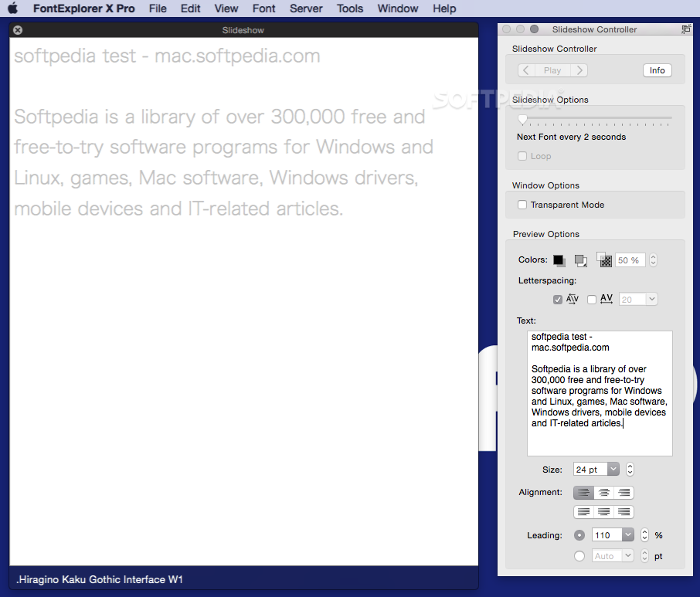Select left text alignment
Image resolution: width=700 pixels, height=597 pixels.
(x=583, y=493)
